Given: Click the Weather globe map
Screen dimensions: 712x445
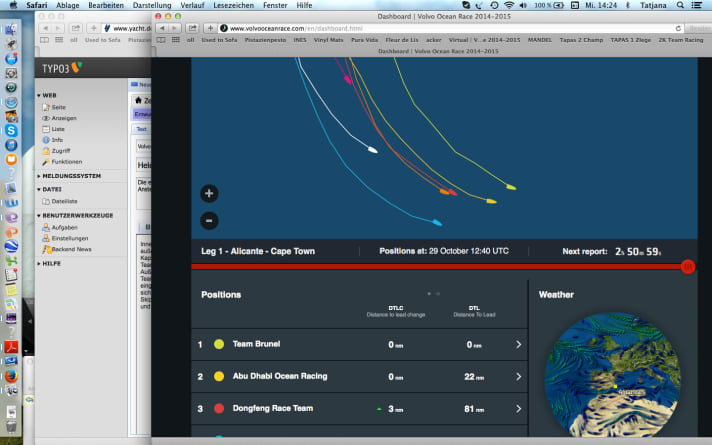Looking at the screenshot, I should pyautogui.click(x=613, y=376).
